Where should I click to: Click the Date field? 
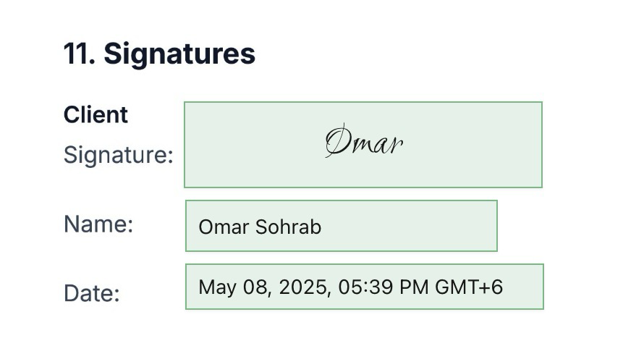[x=364, y=287]
